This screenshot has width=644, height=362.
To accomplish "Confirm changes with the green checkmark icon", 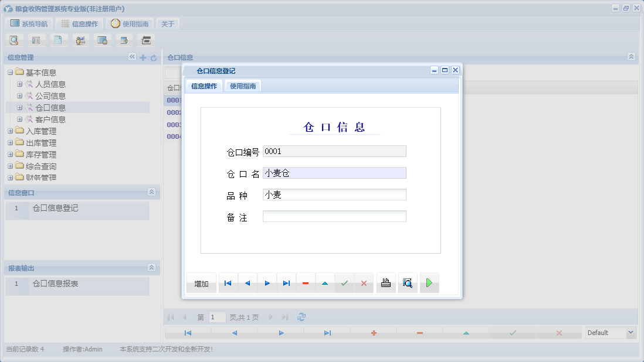I will [x=344, y=282].
